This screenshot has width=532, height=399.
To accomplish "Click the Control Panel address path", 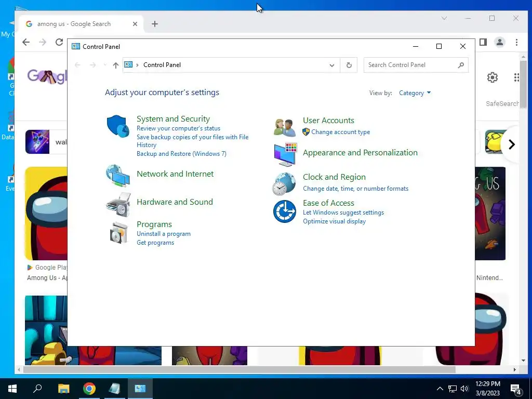I will pos(162,65).
